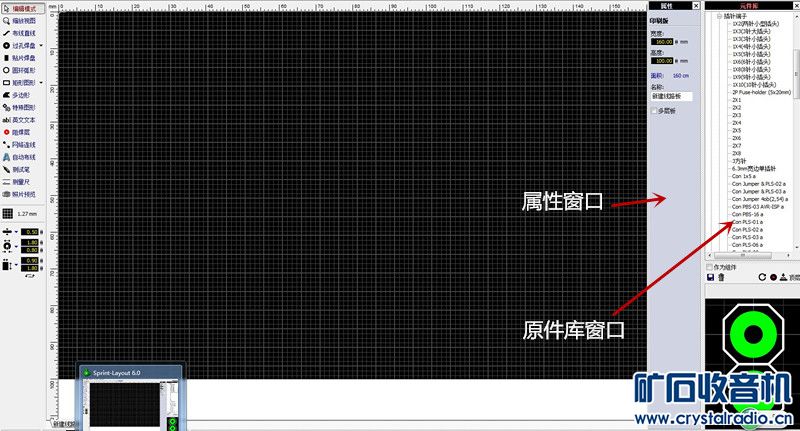Select the 英文文本 text tool
This screenshot has width=800, height=431.
[x=20, y=120]
